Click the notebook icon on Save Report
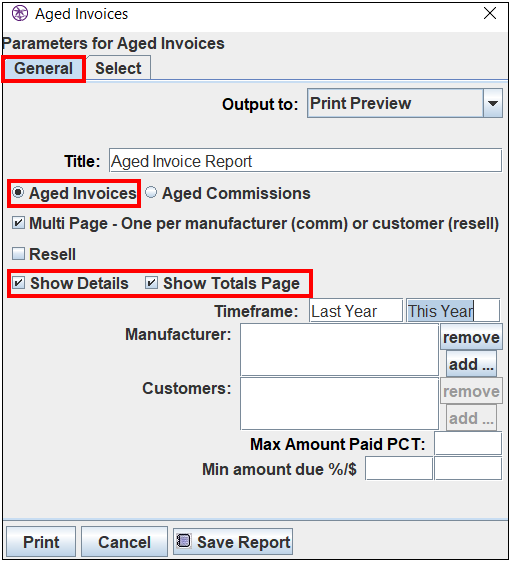 coord(183,541)
